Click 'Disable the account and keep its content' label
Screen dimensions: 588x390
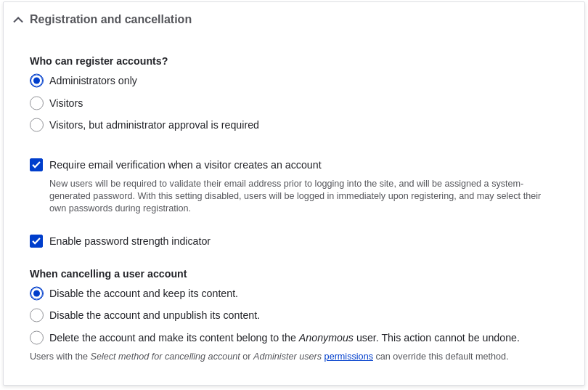(x=144, y=293)
